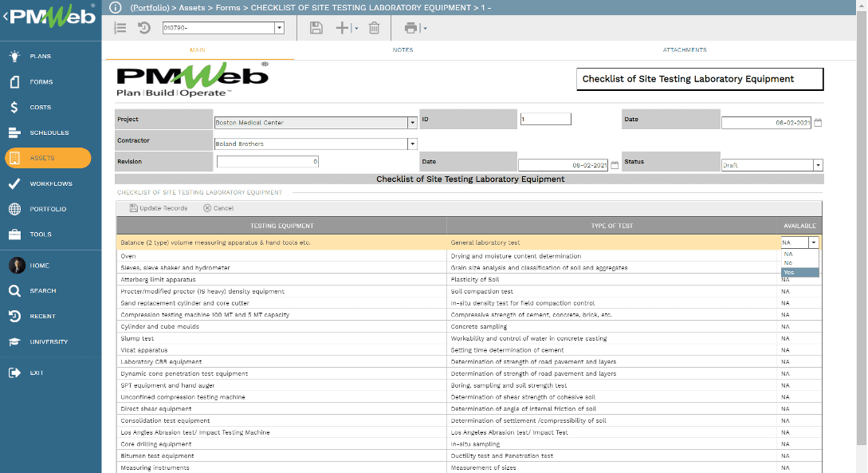Switch to the Notes tab
The image size is (868, 473).
[403, 49]
